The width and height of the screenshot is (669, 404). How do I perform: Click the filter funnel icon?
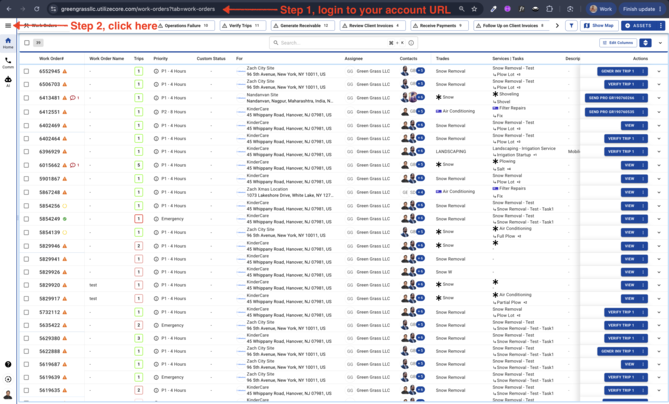point(571,26)
